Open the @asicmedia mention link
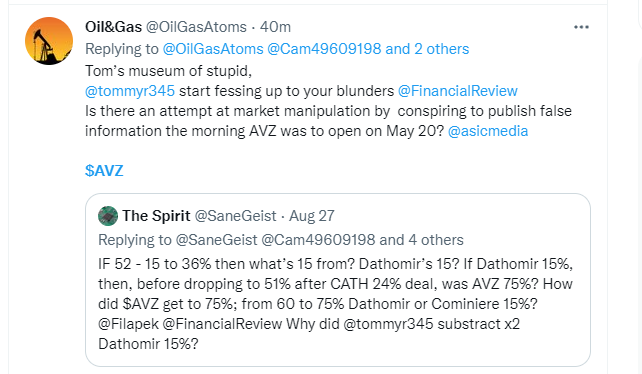This screenshot has height=374, width=642. point(488,131)
